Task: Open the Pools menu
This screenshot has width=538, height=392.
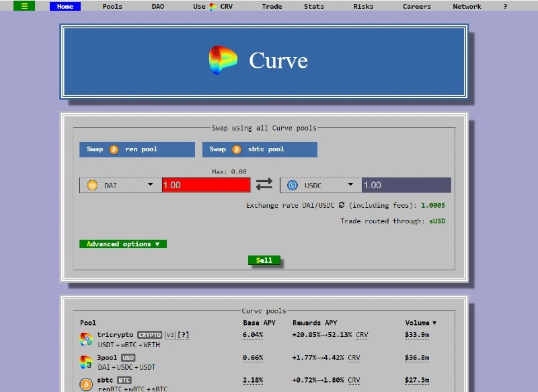Action: coord(112,6)
